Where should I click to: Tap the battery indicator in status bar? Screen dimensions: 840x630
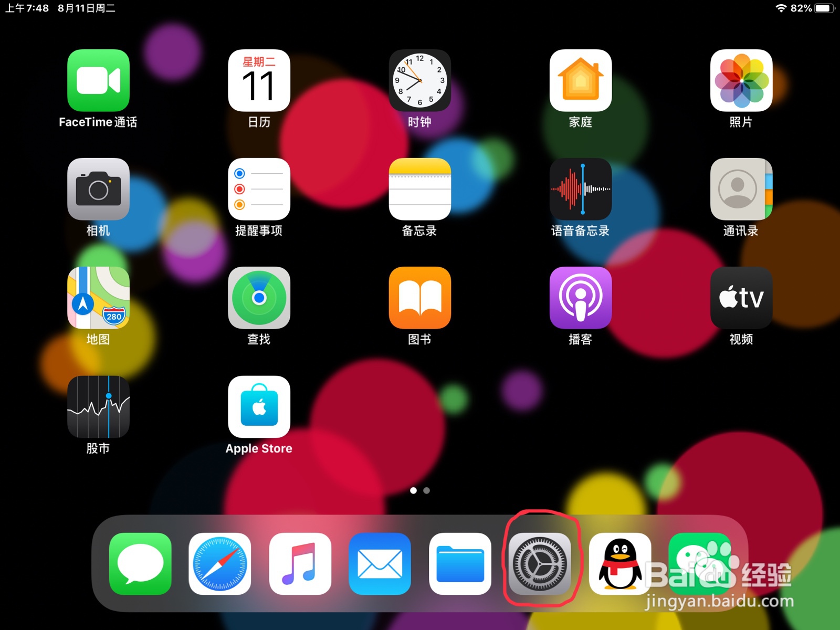pyautogui.click(x=824, y=8)
